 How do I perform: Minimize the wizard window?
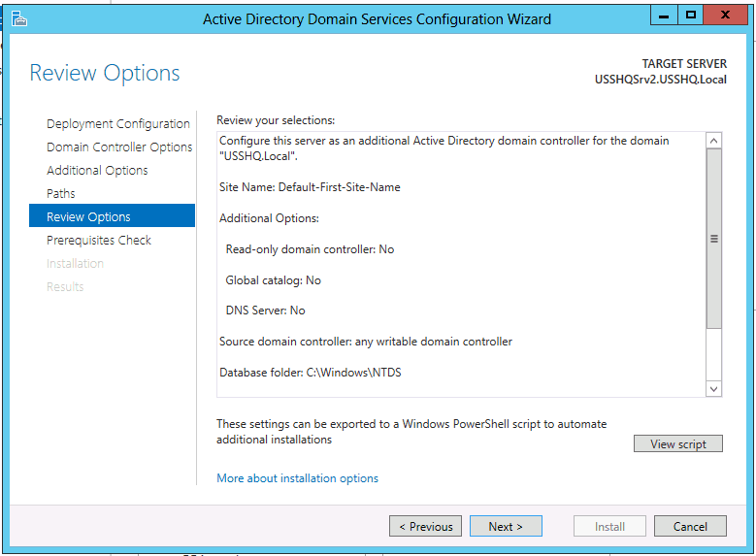[664, 16]
